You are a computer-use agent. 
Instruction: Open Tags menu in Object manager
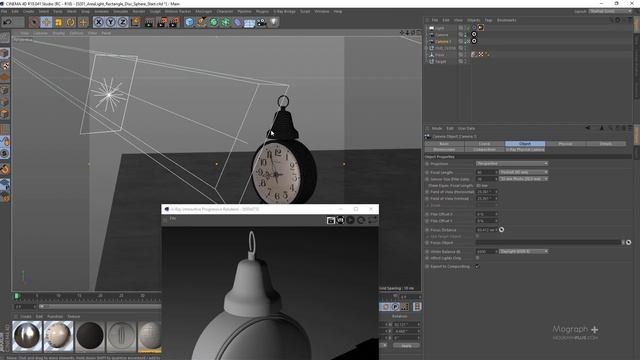coord(488,20)
